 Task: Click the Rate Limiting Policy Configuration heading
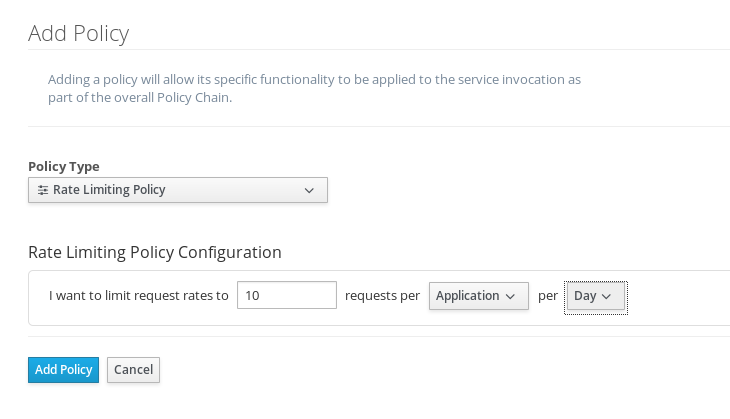(155, 252)
